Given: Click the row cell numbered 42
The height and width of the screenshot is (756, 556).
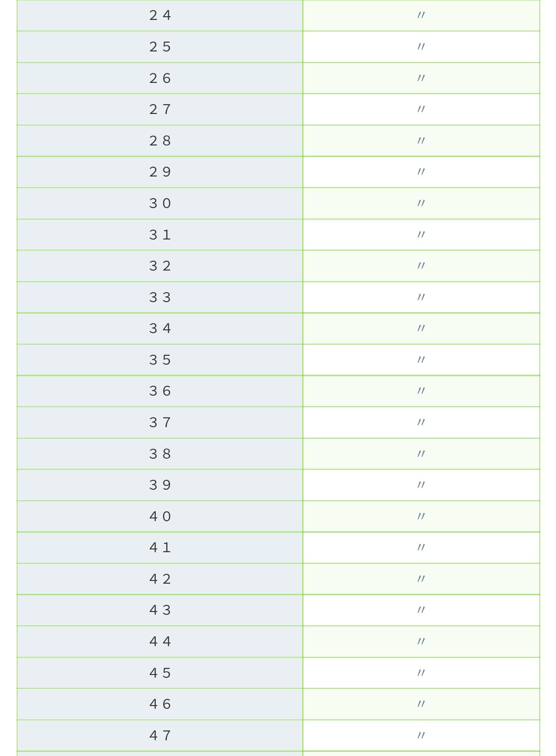Looking at the screenshot, I should (x=160, y=579).
